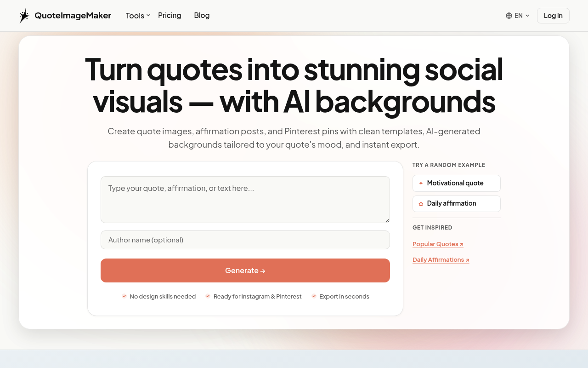This screenshot has width=588, height=368.
Task: Click the globe language icon
Action: pos(509,16)
